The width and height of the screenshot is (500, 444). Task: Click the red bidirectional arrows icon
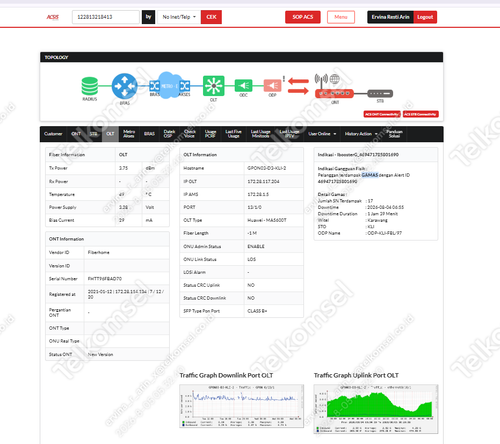298,86
